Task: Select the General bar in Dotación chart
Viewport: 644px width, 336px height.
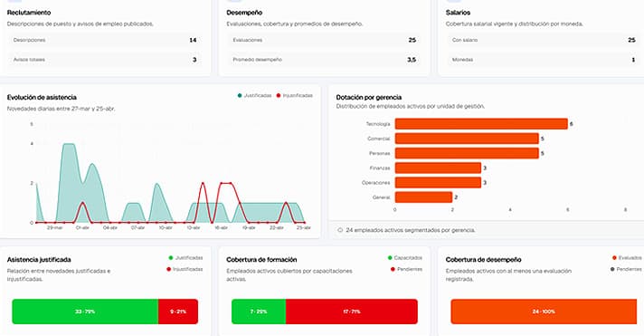Action: point(424,197)
